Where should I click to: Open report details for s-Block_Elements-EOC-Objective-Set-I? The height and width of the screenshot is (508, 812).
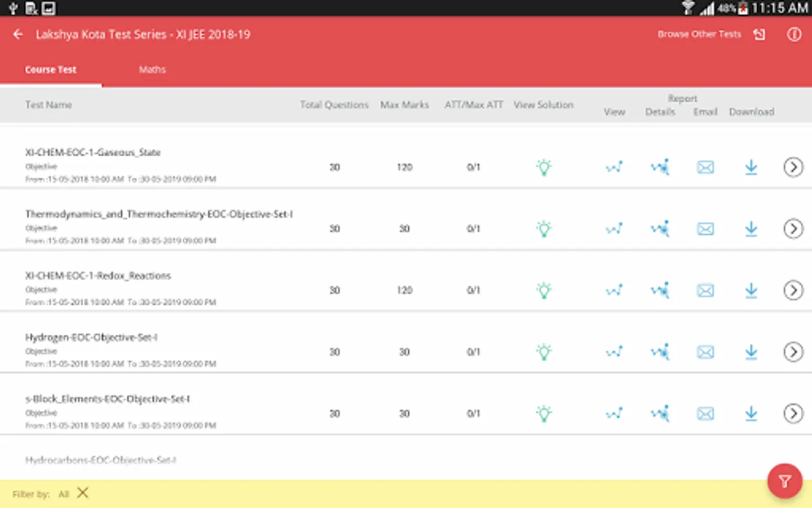pos(660,413)
